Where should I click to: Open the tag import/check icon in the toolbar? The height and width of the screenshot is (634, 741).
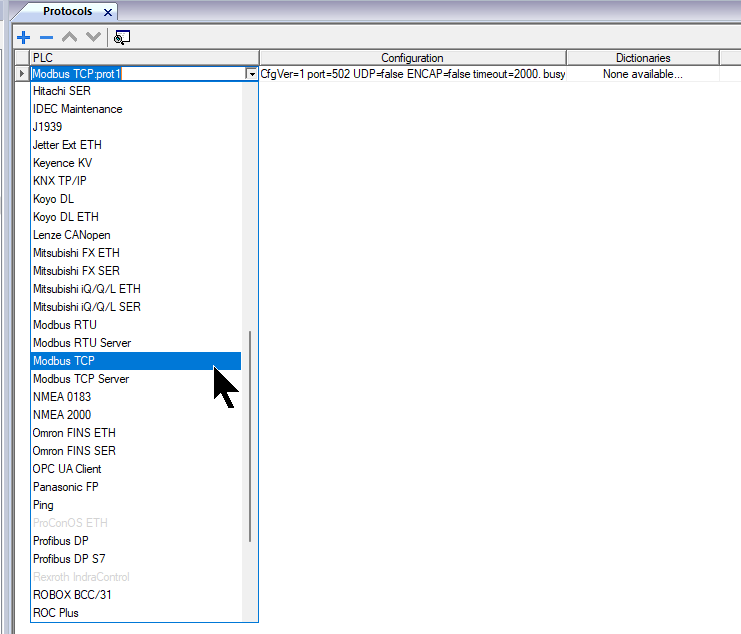[122, 37]
